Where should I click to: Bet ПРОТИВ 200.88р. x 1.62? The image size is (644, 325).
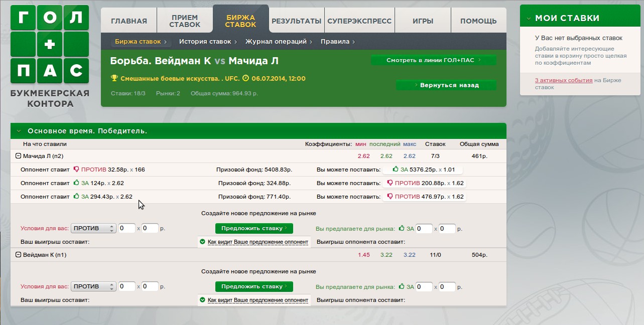click(424, 183)
